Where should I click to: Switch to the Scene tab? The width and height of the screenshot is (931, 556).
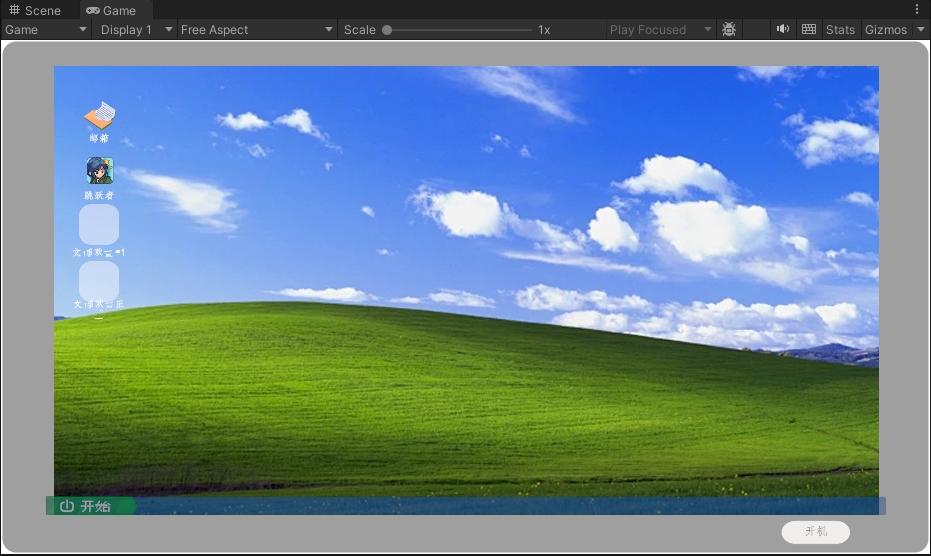point(36,10)
